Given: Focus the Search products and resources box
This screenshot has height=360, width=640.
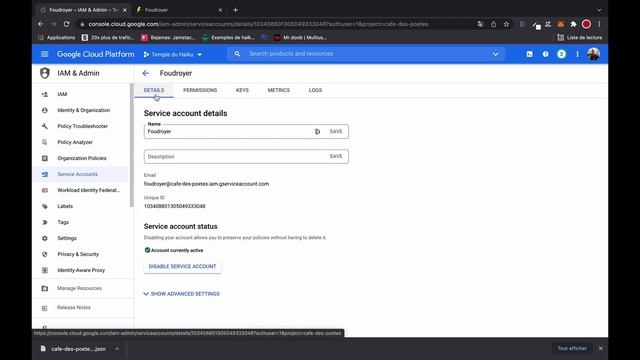Looking at the screenshot, I should tap(367, 54).
